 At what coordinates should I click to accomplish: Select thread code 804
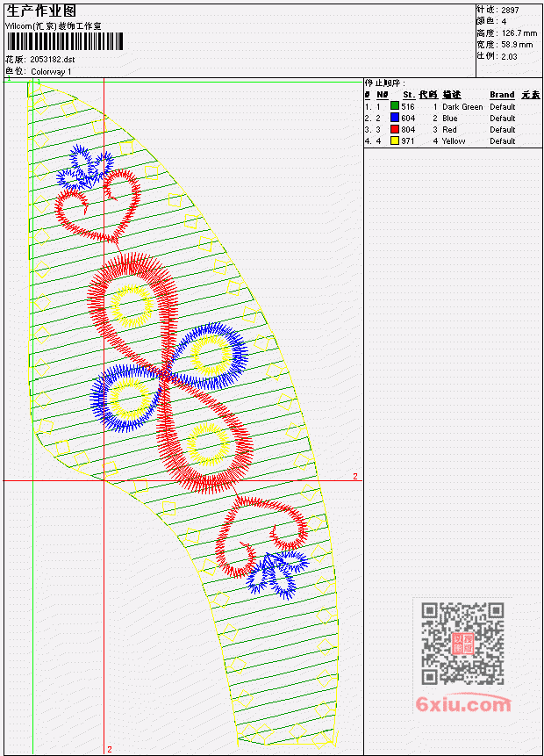(x=408, y=129)
